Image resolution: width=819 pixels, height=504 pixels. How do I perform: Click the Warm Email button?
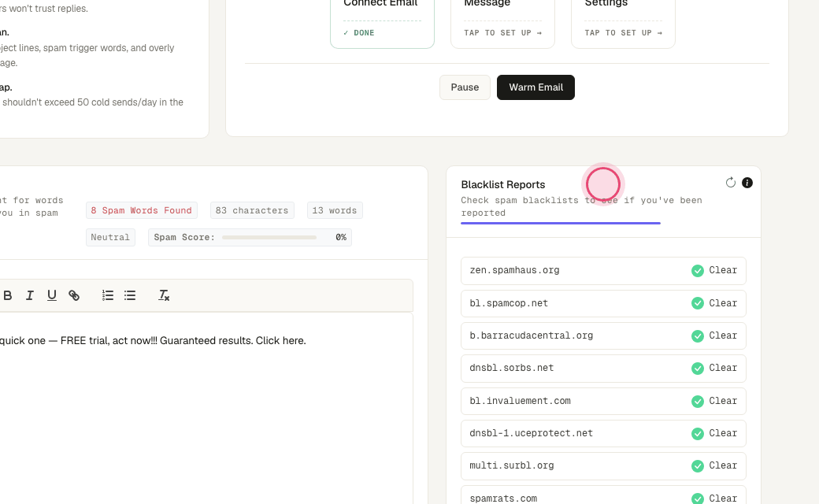point(536,87)
